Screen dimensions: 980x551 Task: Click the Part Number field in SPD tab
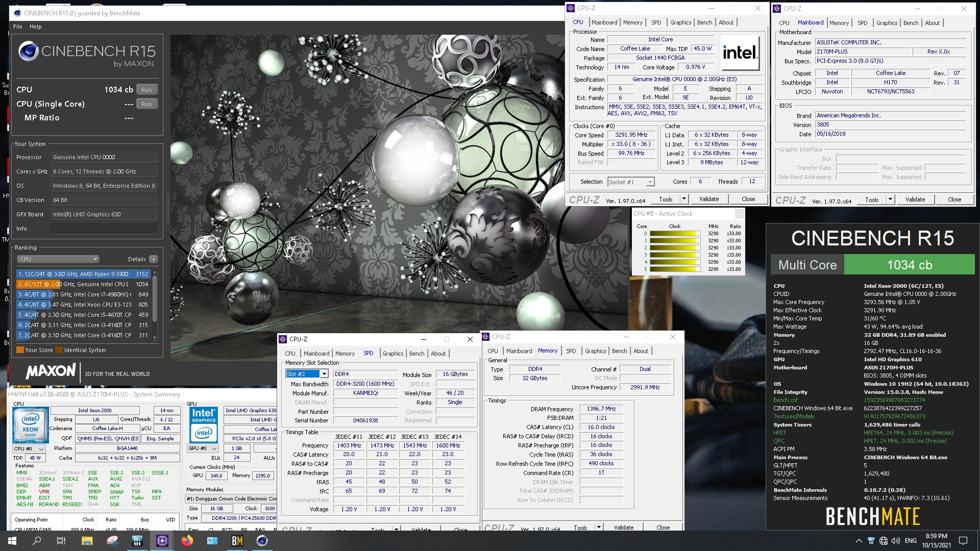tap(365, 412)
